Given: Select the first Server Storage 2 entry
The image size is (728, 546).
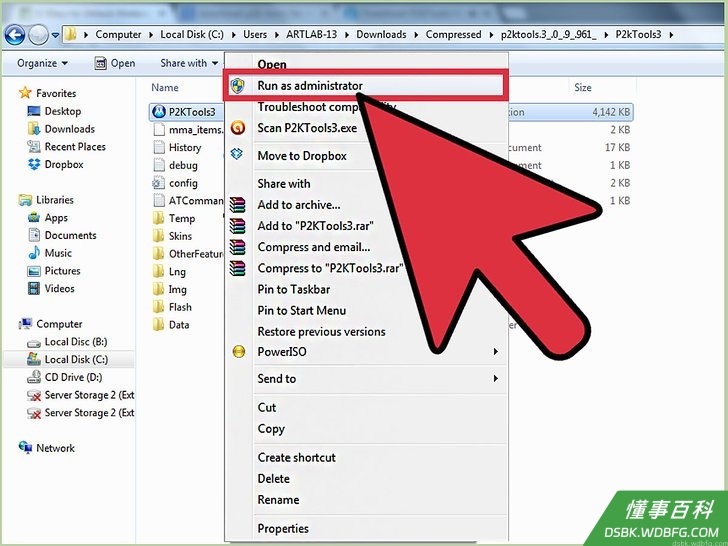Looking at the screenshot, I should [89, 395].
